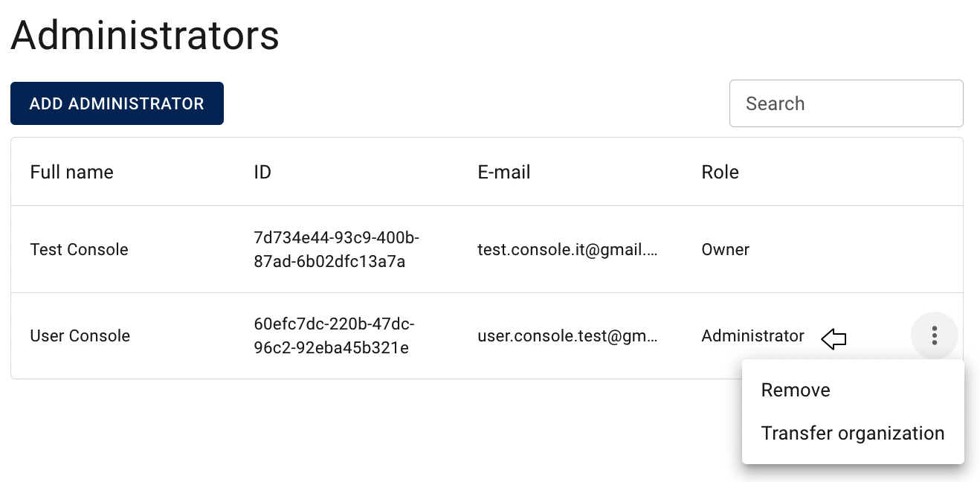Click the arrow pointer next to Administrator
980x482 pixels.
834,340
